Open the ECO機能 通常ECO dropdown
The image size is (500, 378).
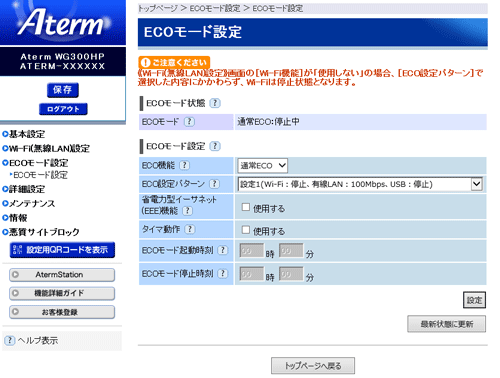pyautogui.click(x=263, y=165)
